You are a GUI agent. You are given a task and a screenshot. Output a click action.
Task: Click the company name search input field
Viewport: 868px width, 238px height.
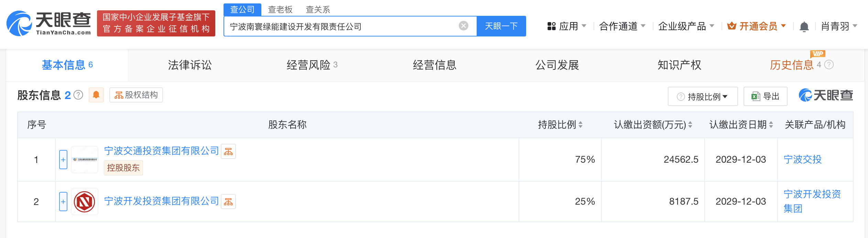(x=342, y=26)
